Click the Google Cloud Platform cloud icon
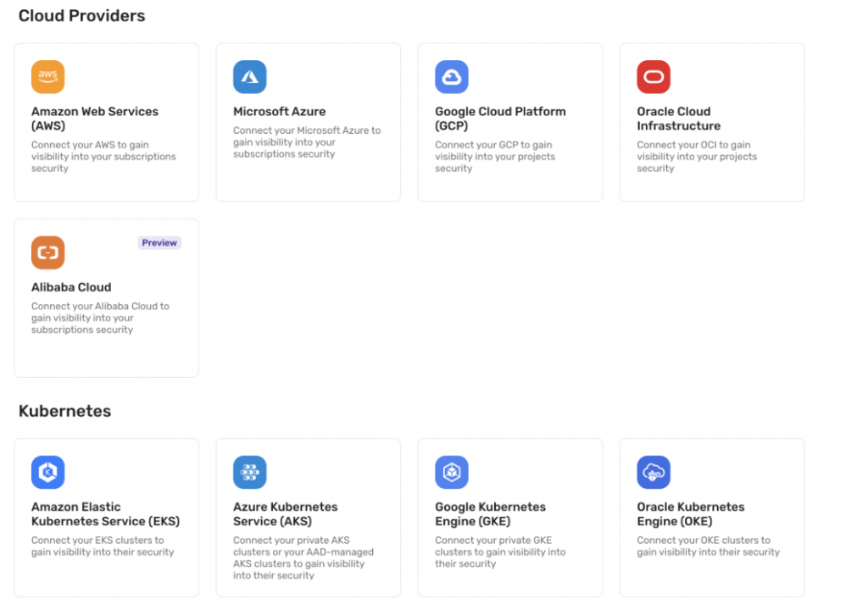The height and width of the screenshot is (610, 868). (x=452, y=77)
